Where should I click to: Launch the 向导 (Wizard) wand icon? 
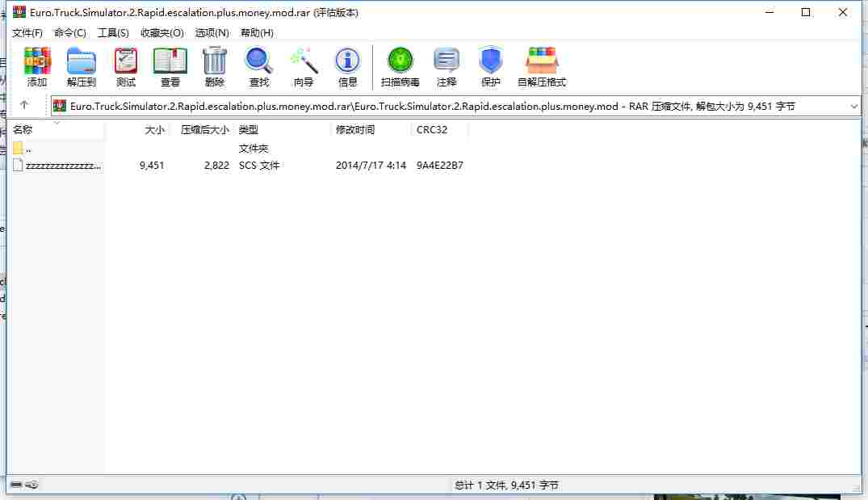pos(304,66)
